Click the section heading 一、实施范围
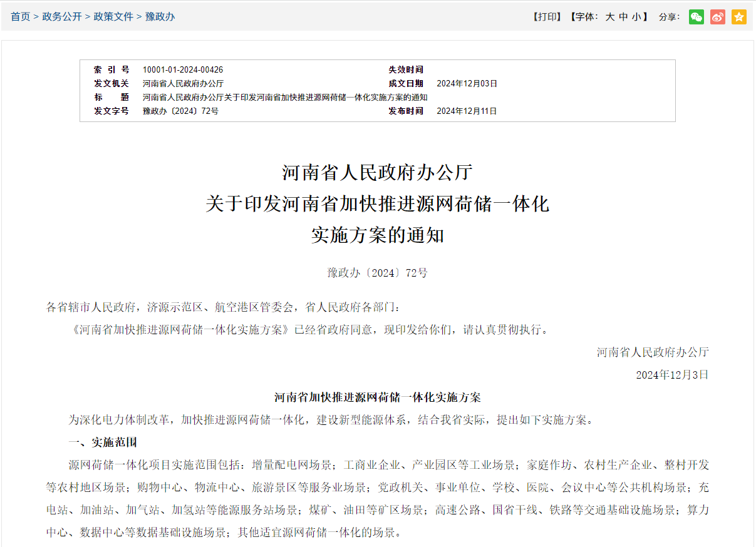The image size is (756, 547). coord(103,442)
